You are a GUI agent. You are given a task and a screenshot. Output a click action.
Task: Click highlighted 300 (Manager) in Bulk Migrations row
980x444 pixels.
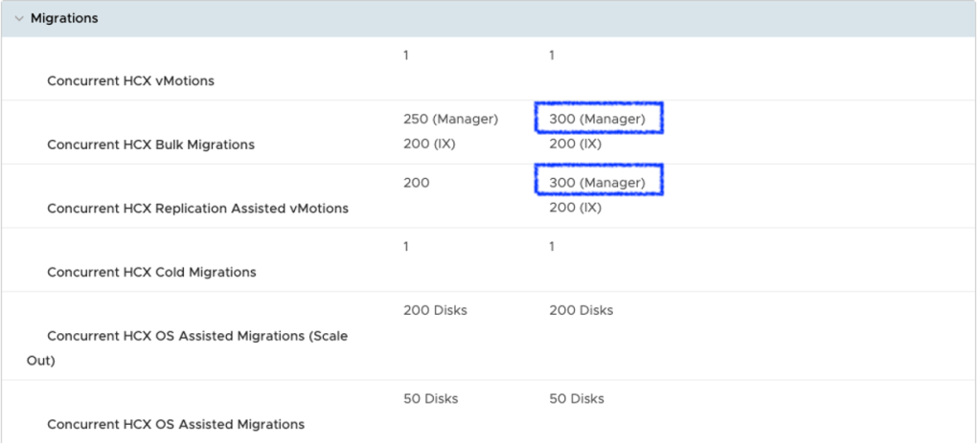pyautogui.click(x=598, y=119)
